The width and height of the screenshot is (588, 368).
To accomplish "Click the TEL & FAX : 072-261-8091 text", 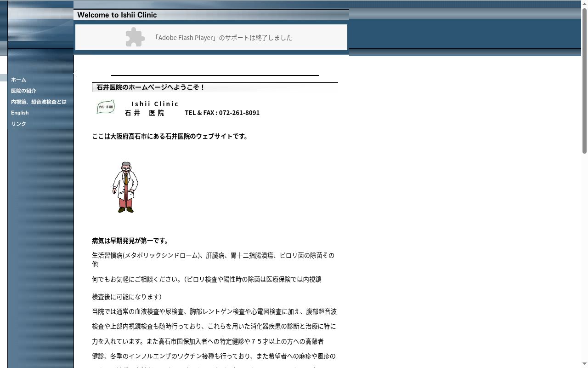I will (x=222, y=113).
